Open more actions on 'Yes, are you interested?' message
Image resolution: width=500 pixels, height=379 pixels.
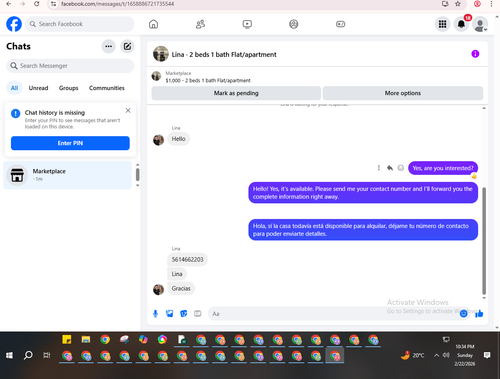[379, 168]
